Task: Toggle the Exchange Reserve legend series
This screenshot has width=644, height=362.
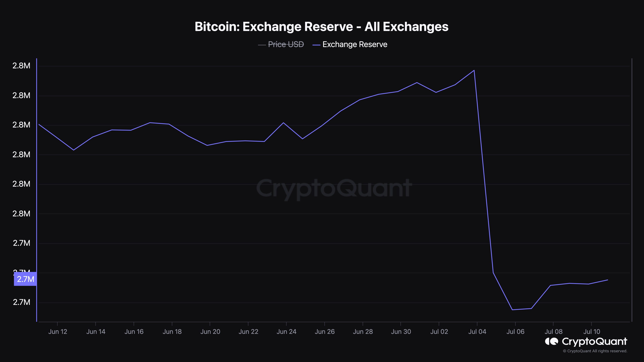Action: [x=355, y=44]
